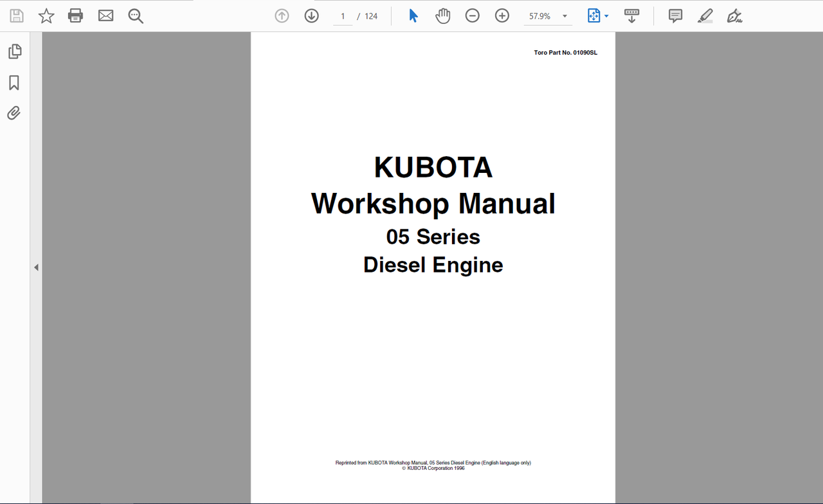Click the Diesel Engine text line
The height and width of the screenshot is (504, 823).
(433, 265)
